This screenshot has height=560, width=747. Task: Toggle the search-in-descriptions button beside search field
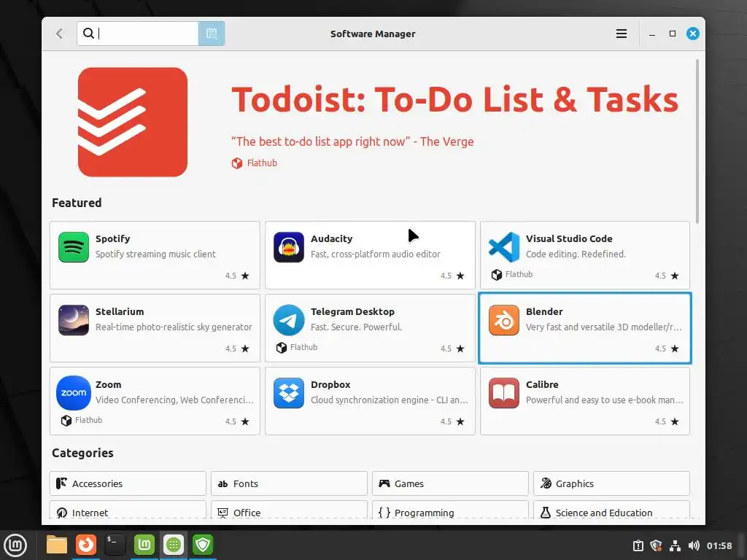(x=212, y=34)
